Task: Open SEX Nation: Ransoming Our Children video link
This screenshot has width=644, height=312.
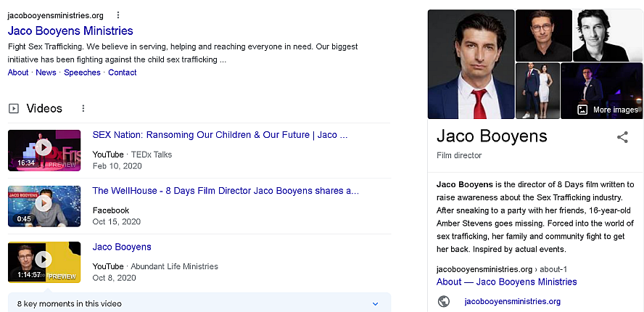Action: coord(220,135)
